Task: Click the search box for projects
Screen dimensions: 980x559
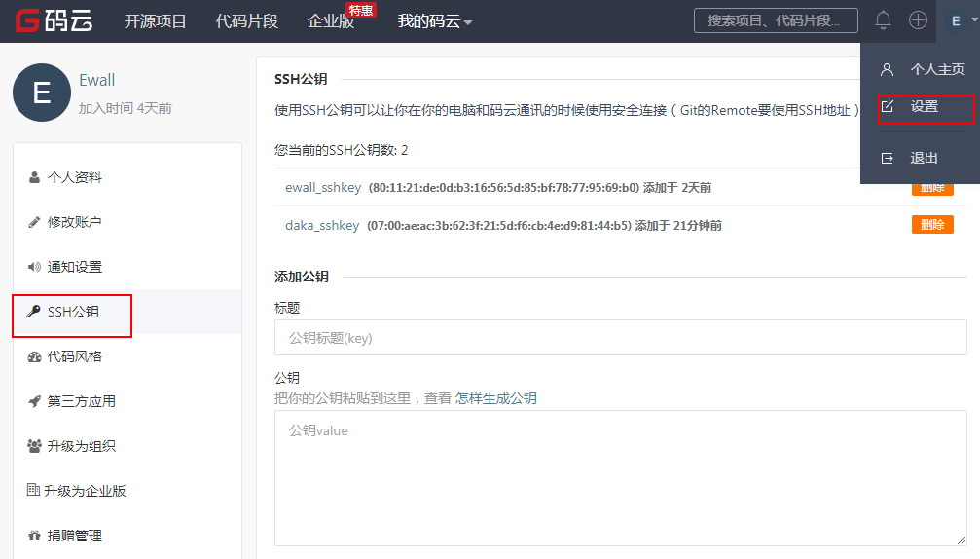Action: pyautogui.click(x=776, y=20)
